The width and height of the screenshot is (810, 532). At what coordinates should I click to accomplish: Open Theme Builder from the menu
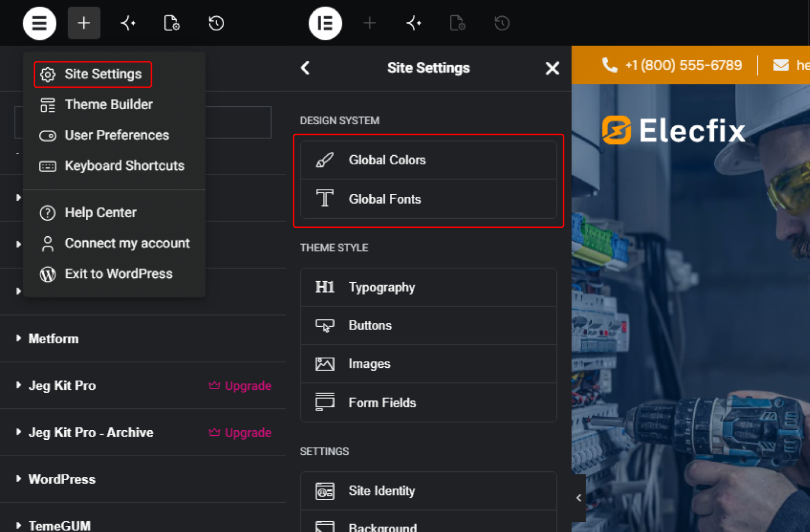pyautogui.click(x=114, y=105)
